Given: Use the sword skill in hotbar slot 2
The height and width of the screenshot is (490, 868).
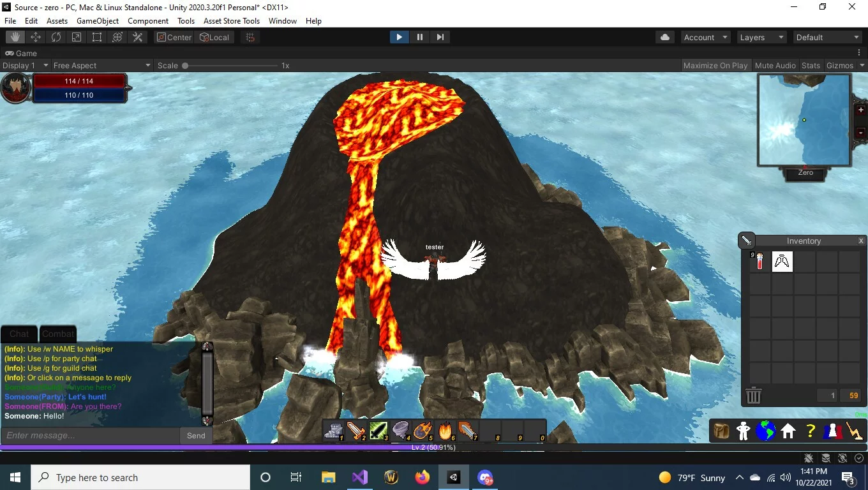Looking at the screenshot, I should 355,431.
